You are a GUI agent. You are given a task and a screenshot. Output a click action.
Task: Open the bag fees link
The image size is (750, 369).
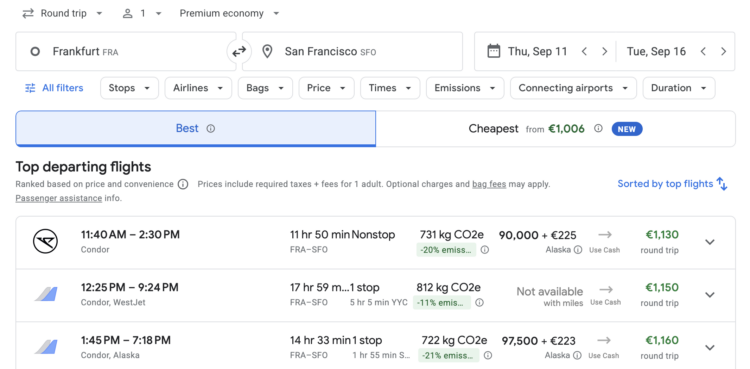tap(489, 184)
